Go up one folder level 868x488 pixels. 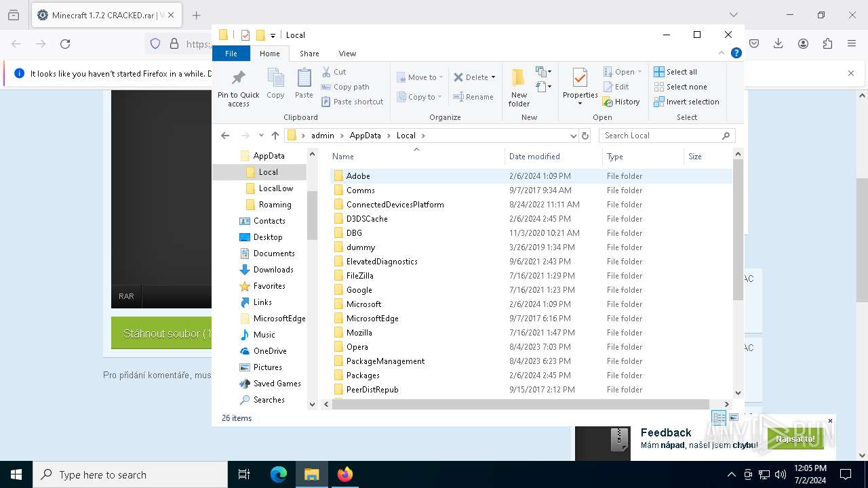275,136
